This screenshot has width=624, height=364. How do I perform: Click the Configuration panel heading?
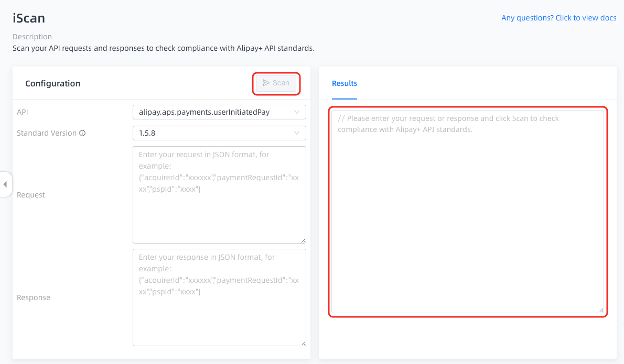pyautogui.click(x=52, y=83)
